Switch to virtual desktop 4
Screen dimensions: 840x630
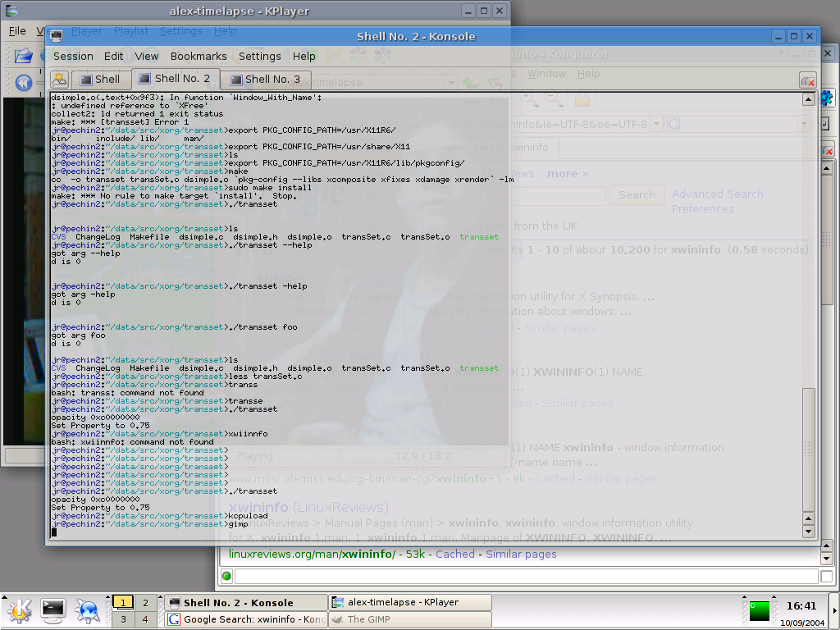coord(145,619)
